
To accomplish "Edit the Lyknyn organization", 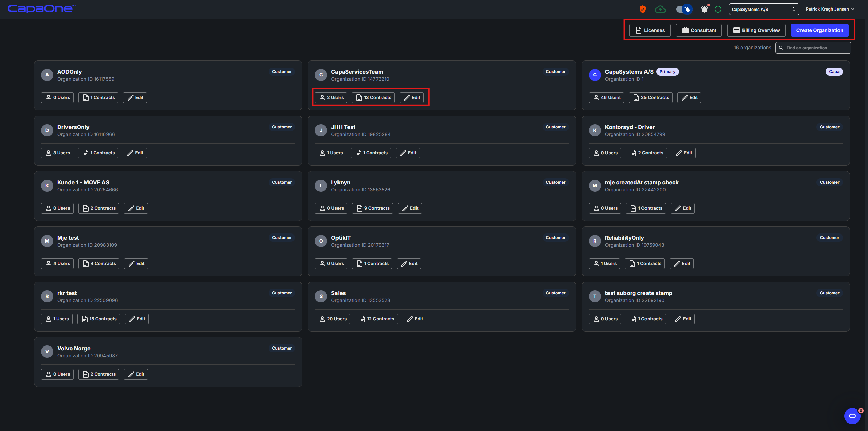I will coord(410,208).
